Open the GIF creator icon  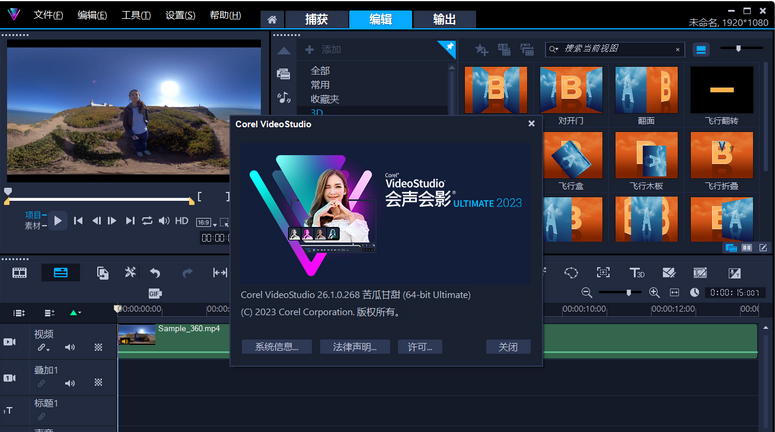coord(155,294)
